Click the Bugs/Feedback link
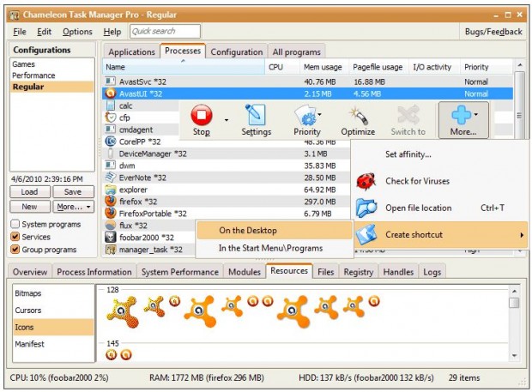This screenshot has height=392, width=532. pyautogui.click(x=493, y=32)
